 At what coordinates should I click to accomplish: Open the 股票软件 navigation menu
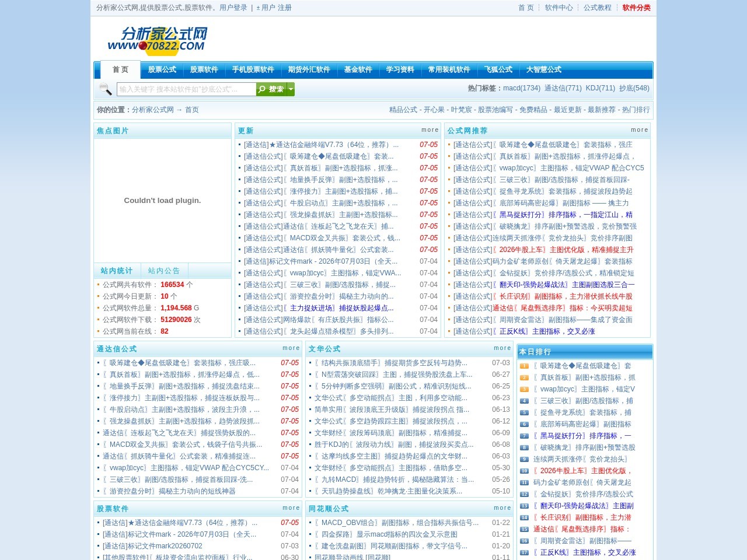click(204, 69)
